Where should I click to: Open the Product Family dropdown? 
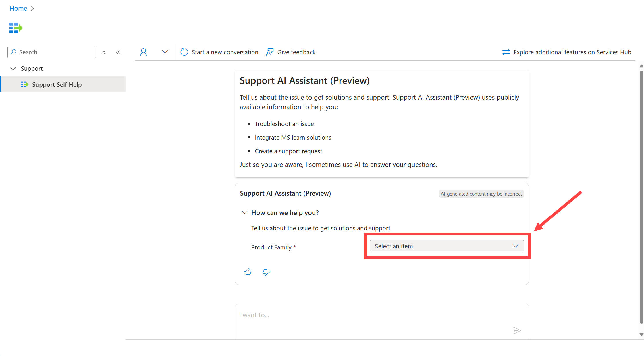(x=447, y=246)
